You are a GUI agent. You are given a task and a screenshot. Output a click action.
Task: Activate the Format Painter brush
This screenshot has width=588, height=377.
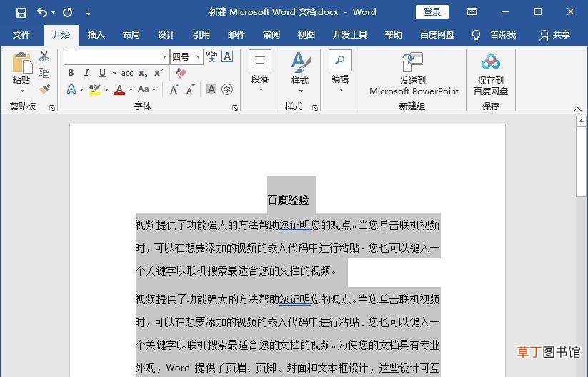click(44, 89)
